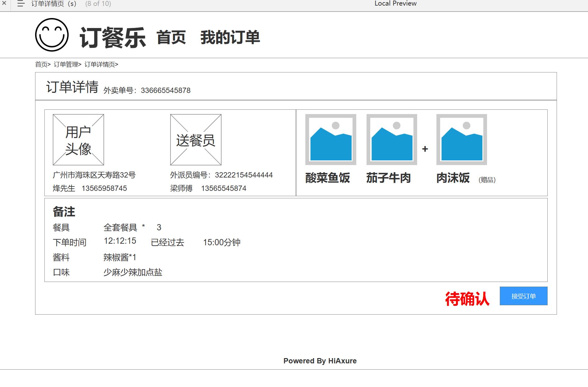The image size is (588, 387).
Task: Click 辣椒酱*1 sauce value
Action: click(120, 257)
